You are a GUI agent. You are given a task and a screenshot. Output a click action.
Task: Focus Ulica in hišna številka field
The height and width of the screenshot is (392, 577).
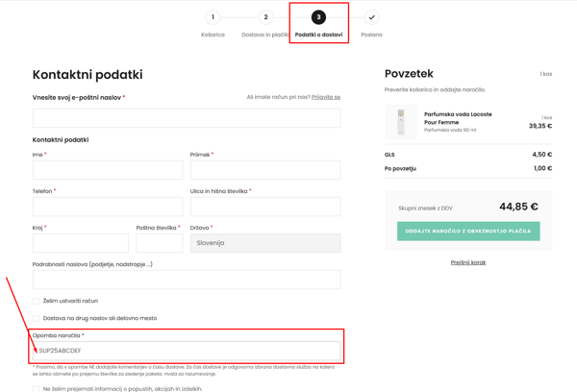coord(265,207)
